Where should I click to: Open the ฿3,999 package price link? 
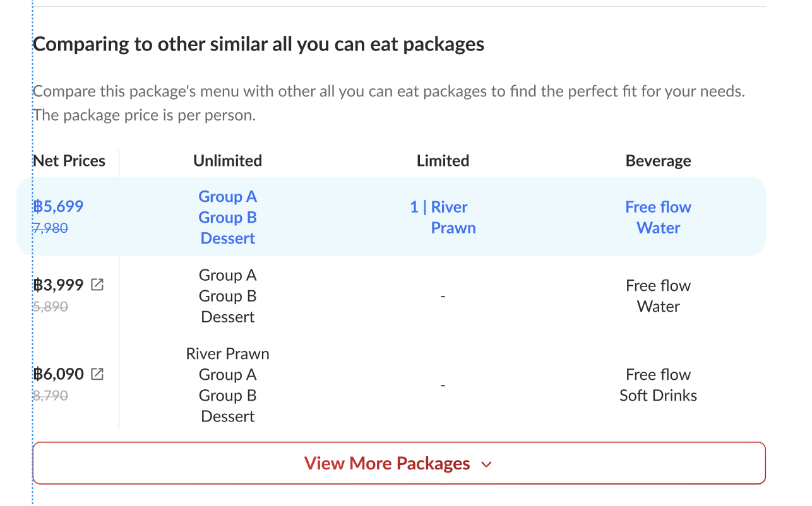pyautogui.click(x=59, y=285)
